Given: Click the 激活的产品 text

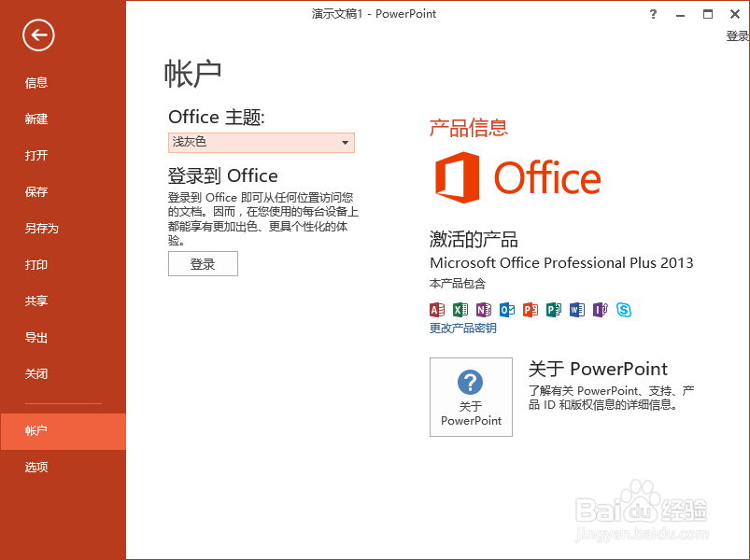Looking at the screenshot, I should coord(474,239).
